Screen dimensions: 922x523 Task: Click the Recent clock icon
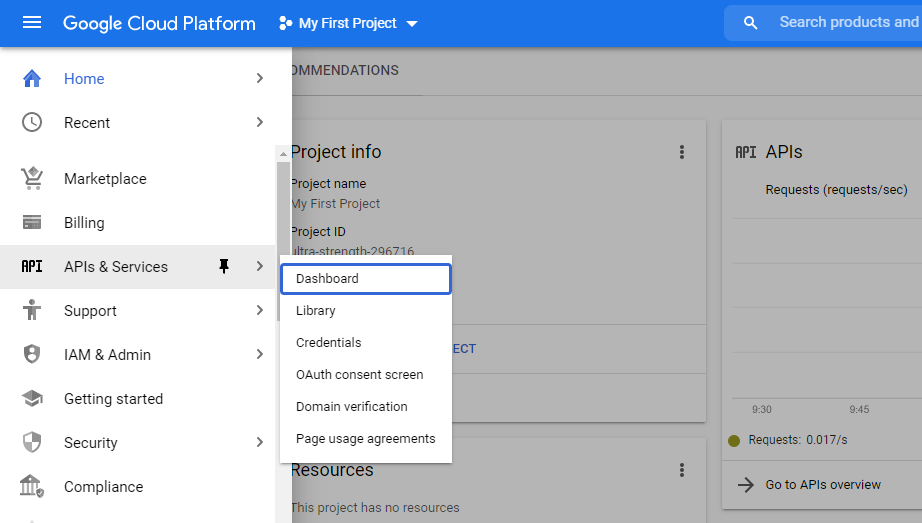[32, 122]
